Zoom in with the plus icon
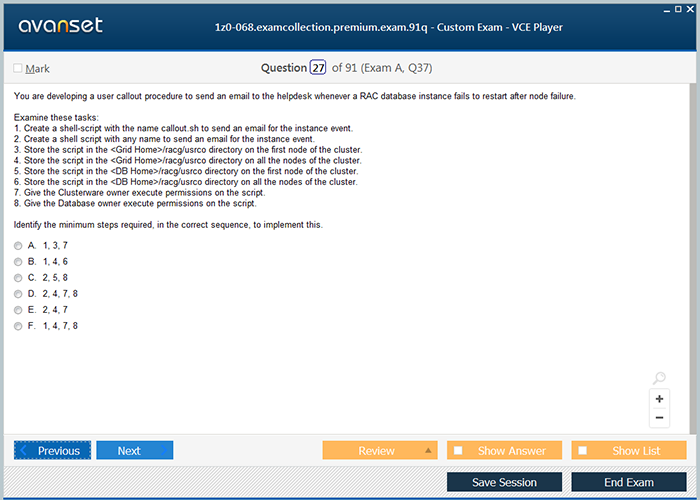The width and height of the screenshot is (700, 500). click(x=659, y=398)
